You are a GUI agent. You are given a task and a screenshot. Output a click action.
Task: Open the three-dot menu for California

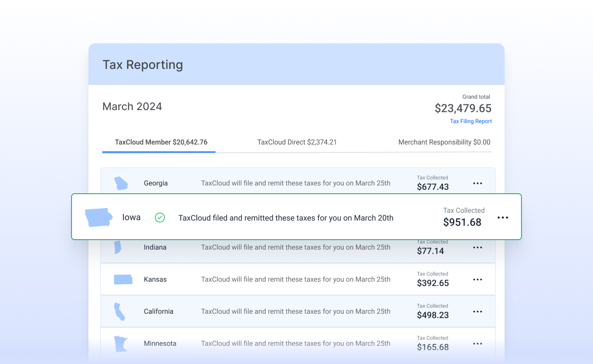pyautogui.click(x=478, y=312)
